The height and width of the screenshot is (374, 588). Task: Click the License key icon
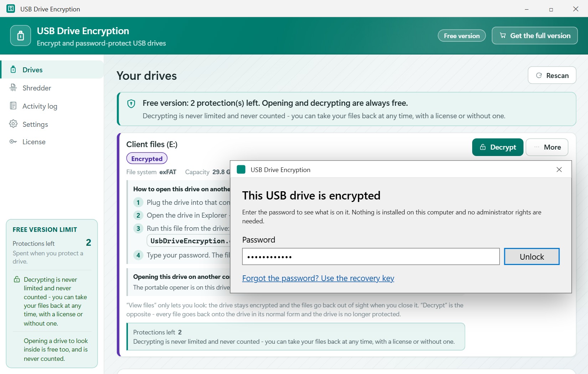[13, 142]
